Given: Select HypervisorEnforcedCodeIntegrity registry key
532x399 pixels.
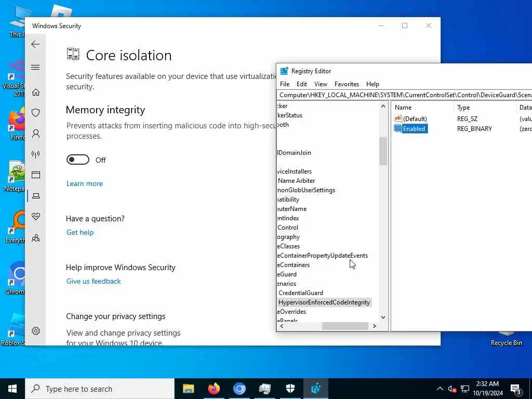Looking at the screenshot, I should (324, 302).
